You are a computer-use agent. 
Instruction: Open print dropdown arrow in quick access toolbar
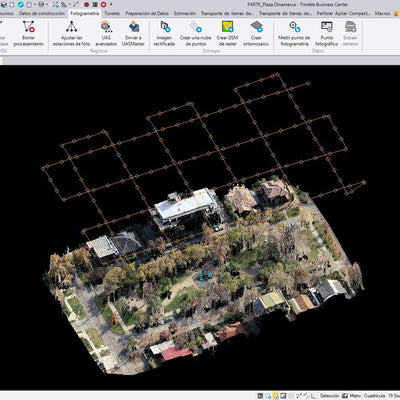click(x=47, y=4)
